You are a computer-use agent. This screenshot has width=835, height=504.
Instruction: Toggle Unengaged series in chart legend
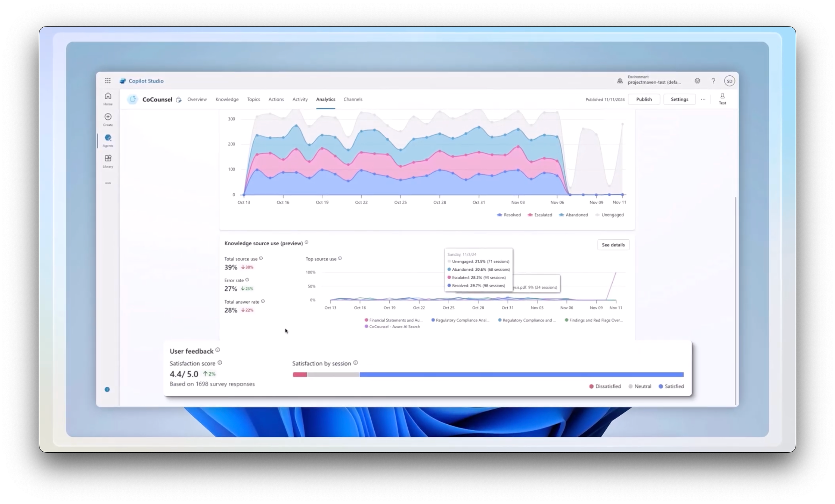pyautogui.click(x=609, y=215)
